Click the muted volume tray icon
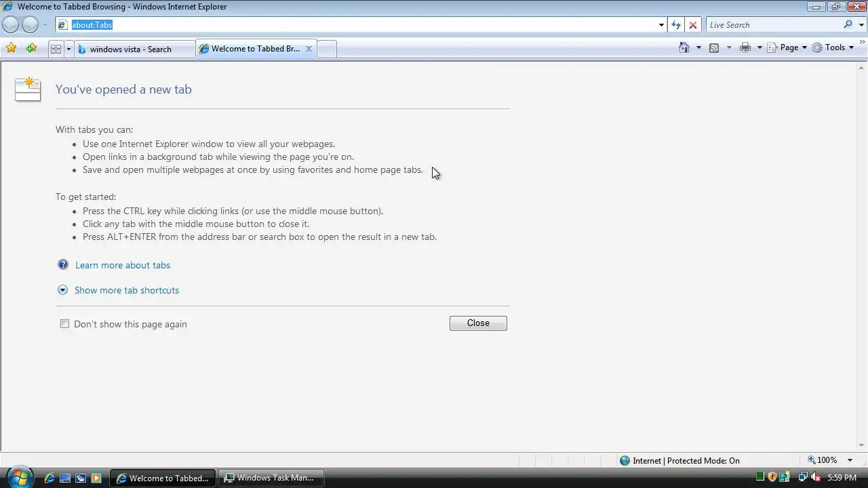This screenshot has height=488, width=868. coord(815,477)
